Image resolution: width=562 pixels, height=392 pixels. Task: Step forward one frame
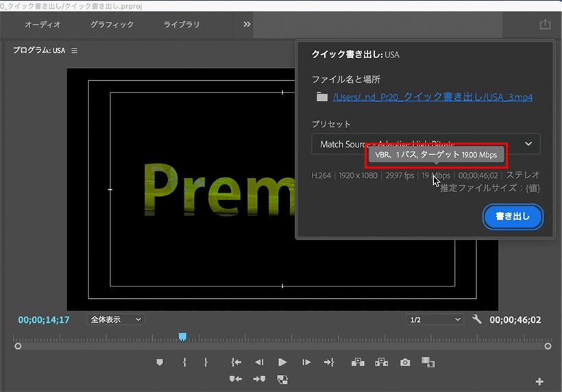pyautogui.click(x=306, y=363)
